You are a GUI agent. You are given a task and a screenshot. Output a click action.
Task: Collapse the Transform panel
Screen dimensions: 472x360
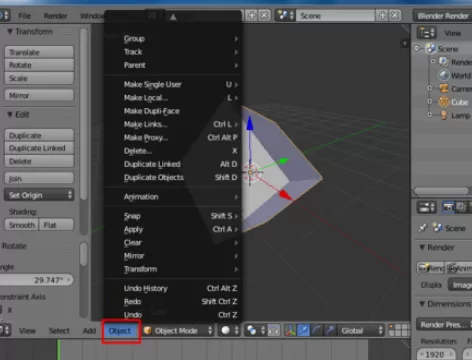click(x=10, y=31)
